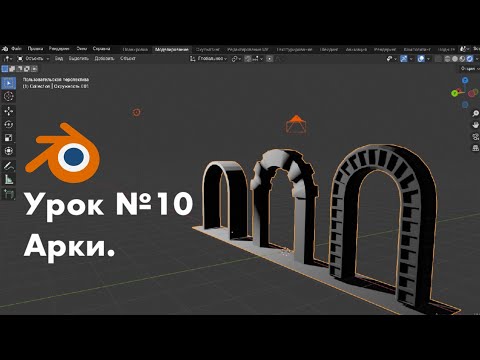The width and height of the screenshot is (480, 360).
Task: Switch to rendered shading mode
Action: click(x=470, y=59)
